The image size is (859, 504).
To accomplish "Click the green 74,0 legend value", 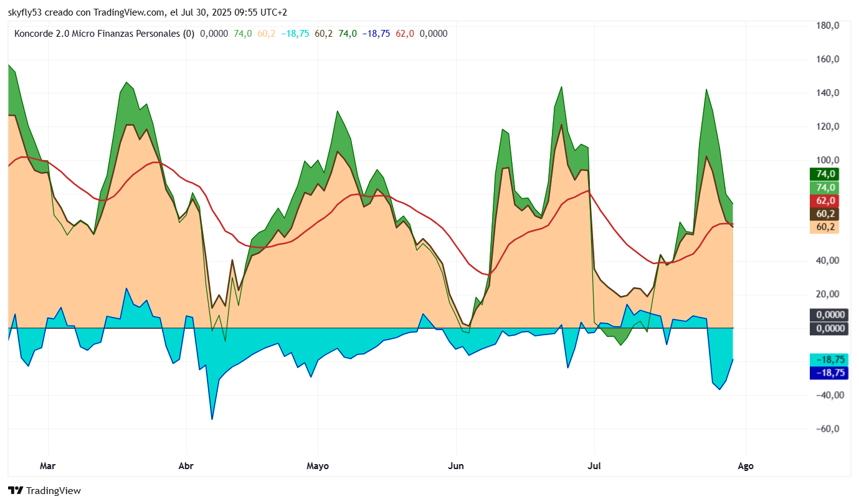I will [x=243, y=34].
